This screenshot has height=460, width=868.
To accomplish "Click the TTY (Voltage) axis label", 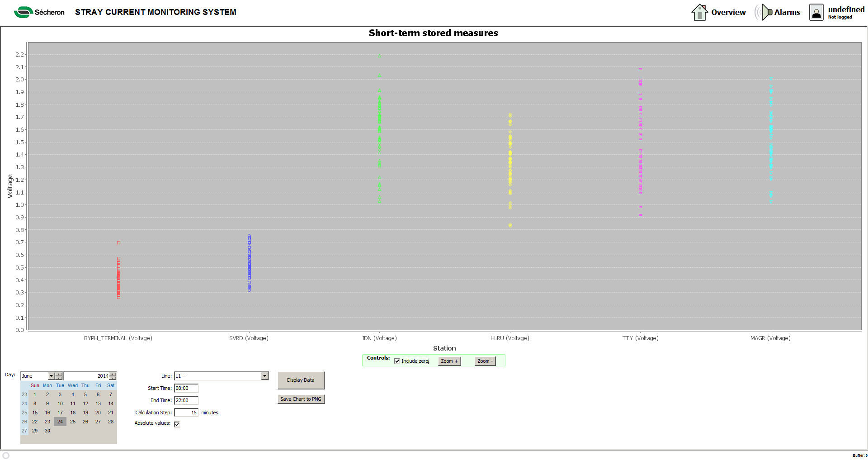I will (640, 338).
